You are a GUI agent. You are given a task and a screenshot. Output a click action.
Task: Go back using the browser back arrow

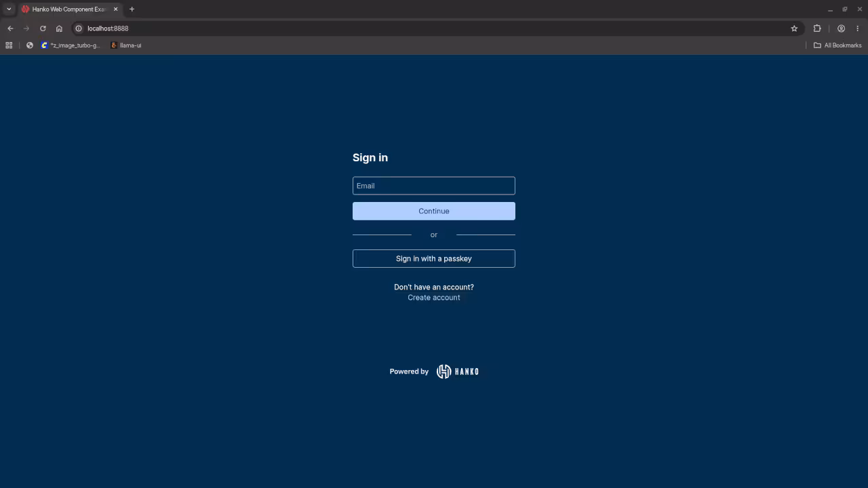click(10, 28)
